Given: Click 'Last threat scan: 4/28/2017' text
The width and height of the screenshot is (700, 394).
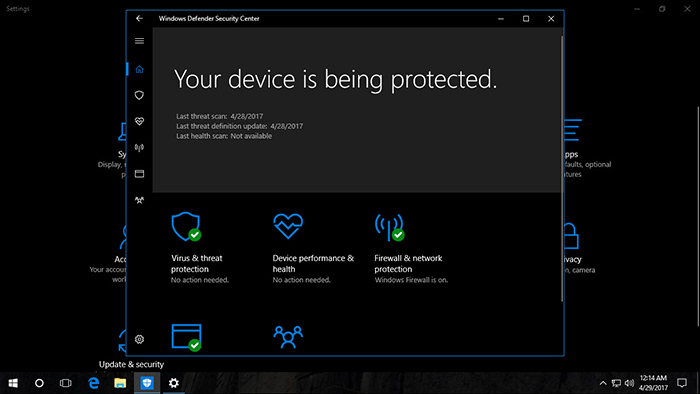Looking at the screenshot, I should (x=219, y=116).
